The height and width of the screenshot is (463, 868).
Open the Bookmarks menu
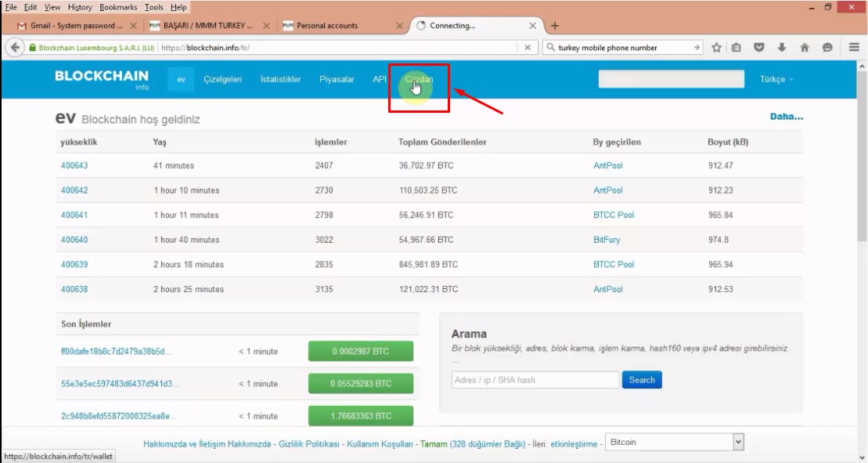(118, 7)
